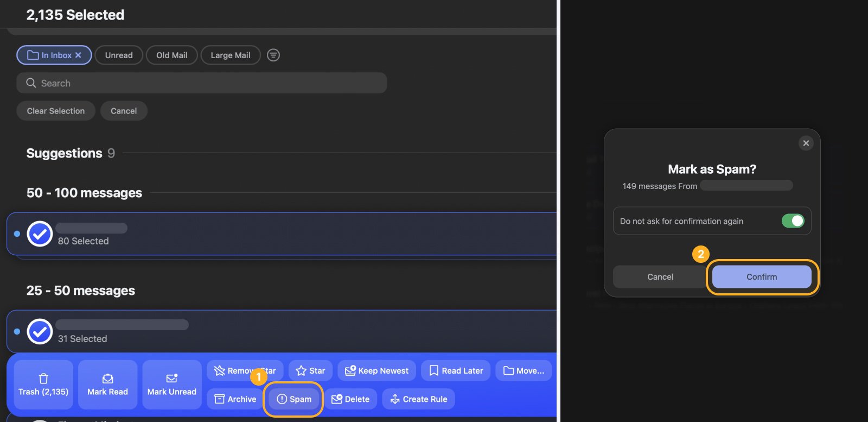Click the Clear Selection button

pyautogui.click(x=56, y=111)
